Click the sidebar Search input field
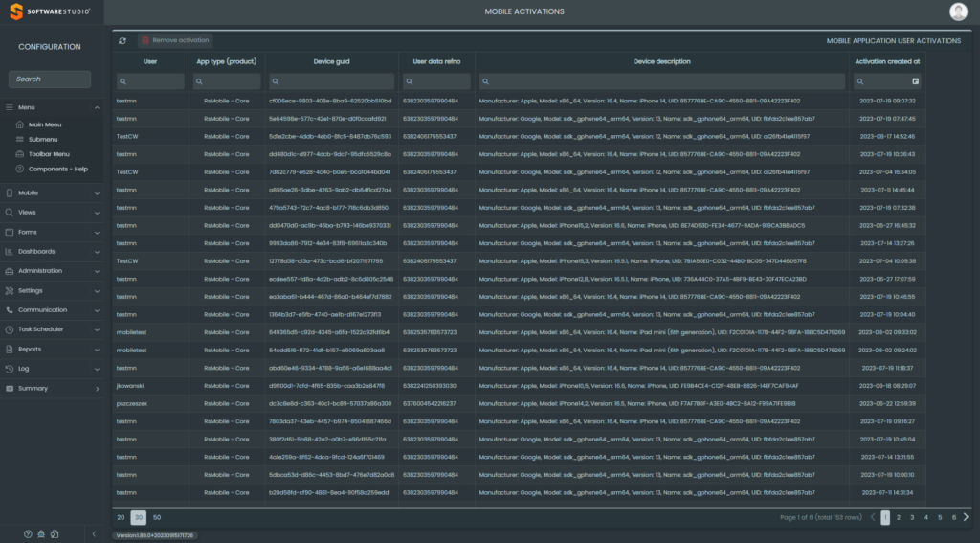The image size is (980, 543). (x=50, y=79)
